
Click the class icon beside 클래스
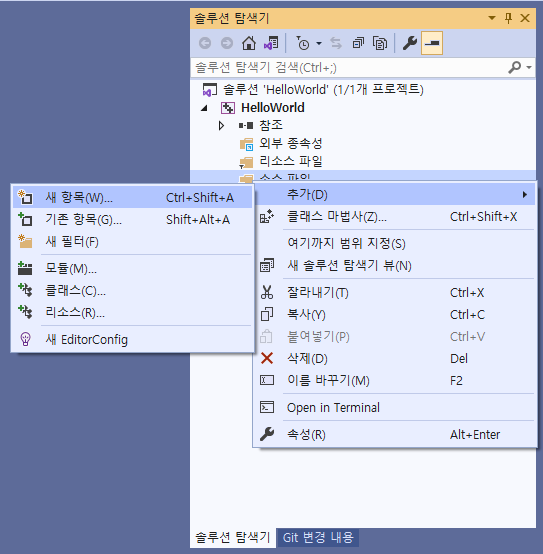[x=25, y=290]
